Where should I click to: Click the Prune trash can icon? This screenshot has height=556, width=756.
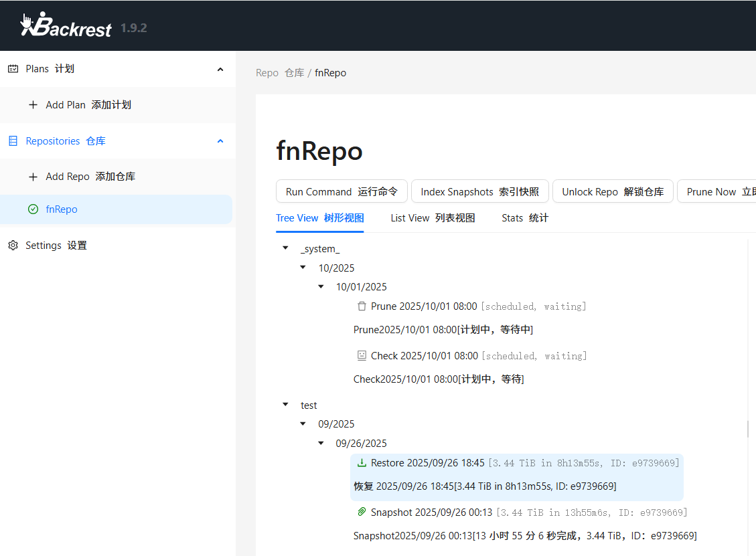pos(362,306)
